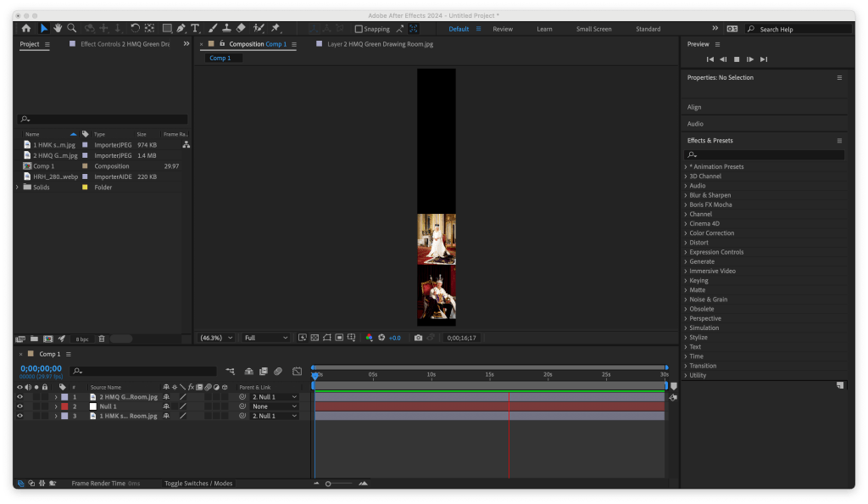Click Toggle Switches / Modes button
The width and height of the screenshot is (868, 504).
[198, 484]
